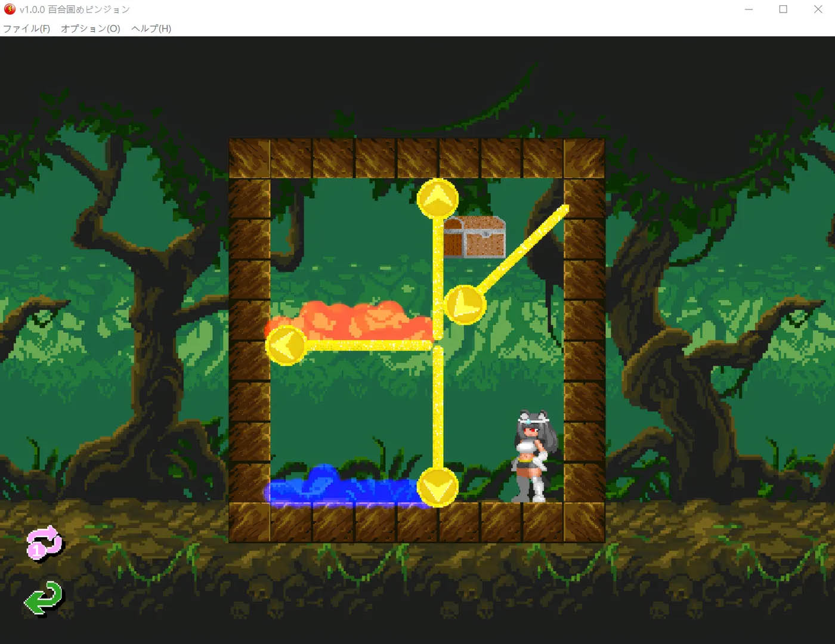Click the up-arrow pin handle at top
The image size is (835, 644).
[x=438, y=199]
